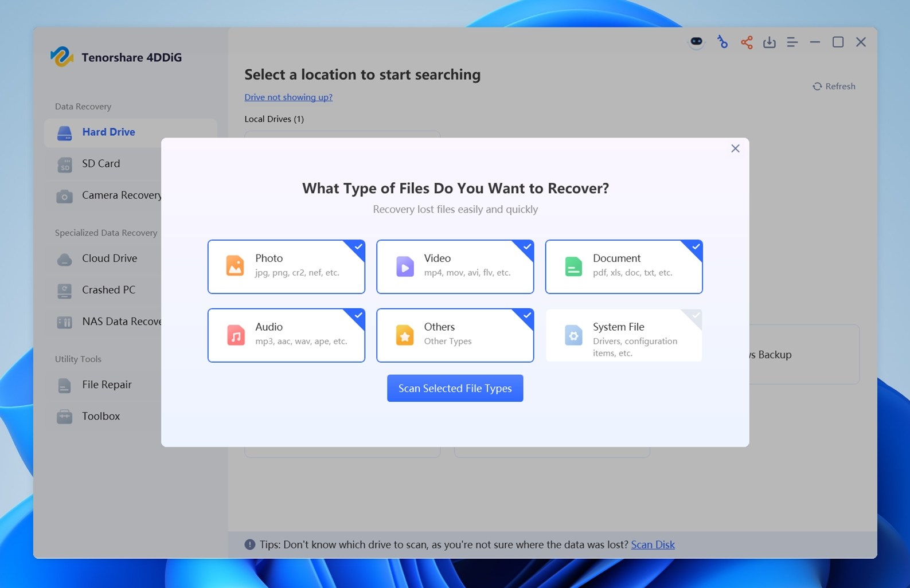
Task: Click the NAS server icon
Action: pos(64,322)
